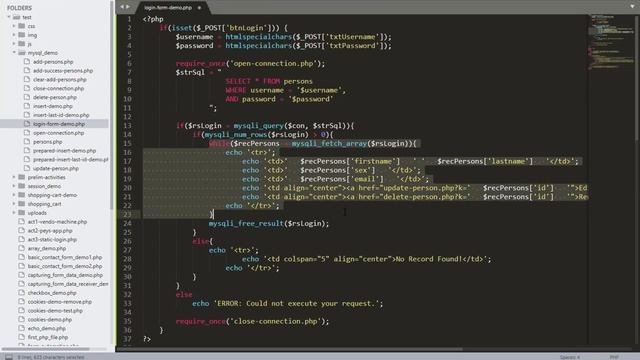Change indentation via Spaces: 4 in status bar
The image size is (640, 360).
[570, 357]
